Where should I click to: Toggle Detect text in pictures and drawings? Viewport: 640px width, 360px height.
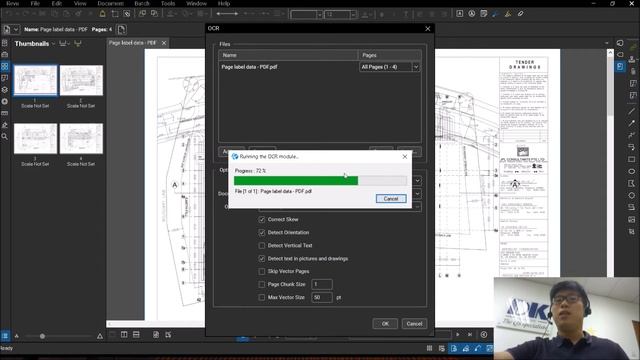click(262, 259)
